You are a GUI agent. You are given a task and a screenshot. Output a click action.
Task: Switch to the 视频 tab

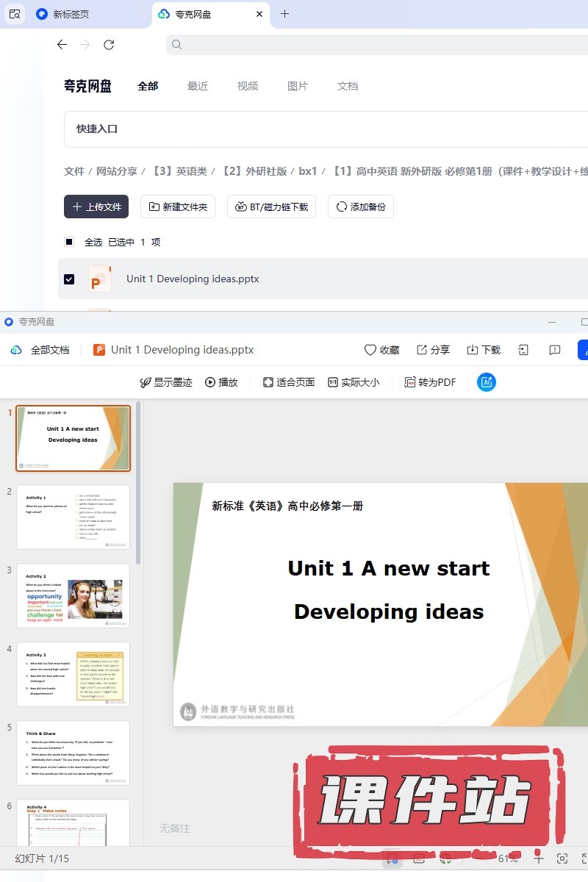(248, 86)
